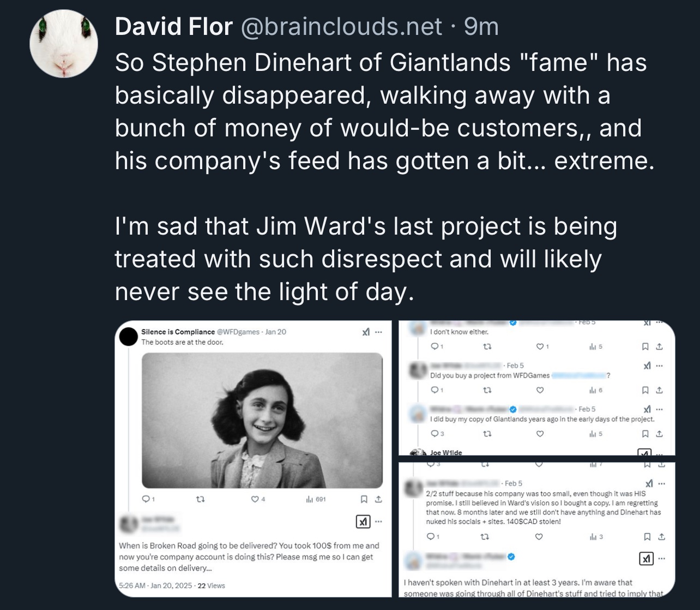Click the reply icon under "The boots" photo

coord(146,499)
